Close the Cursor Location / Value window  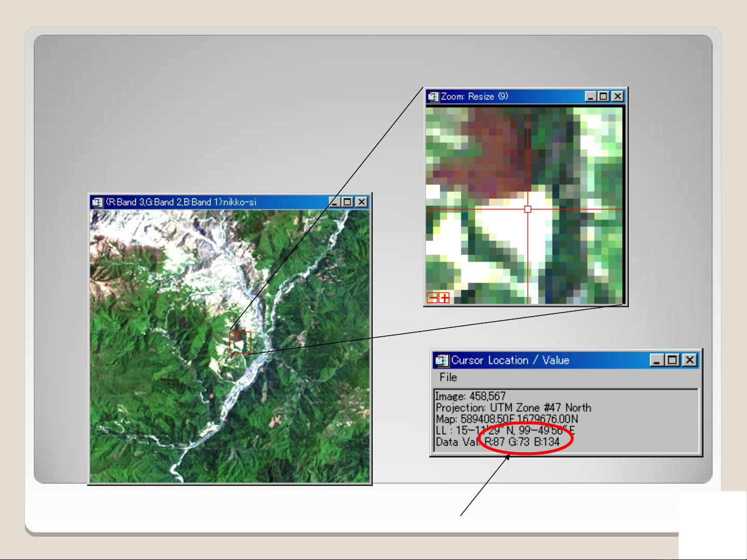pyautogui.click(x=689, y=360)
